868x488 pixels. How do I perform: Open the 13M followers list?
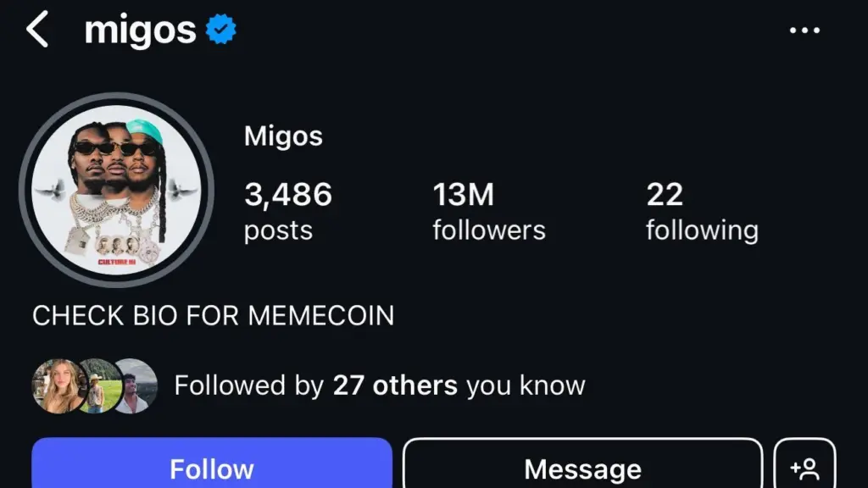click(x=464, y=196)
